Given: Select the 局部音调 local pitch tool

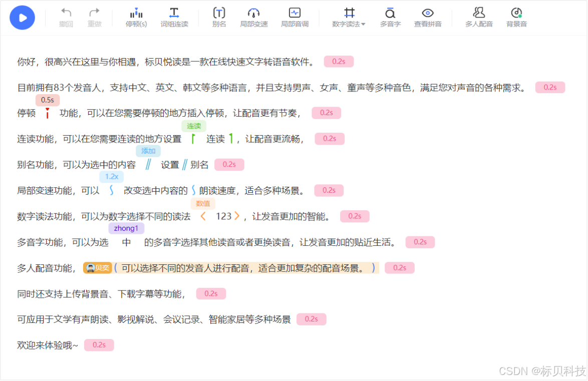Looking at the screenshot, I should pos(295,18).
